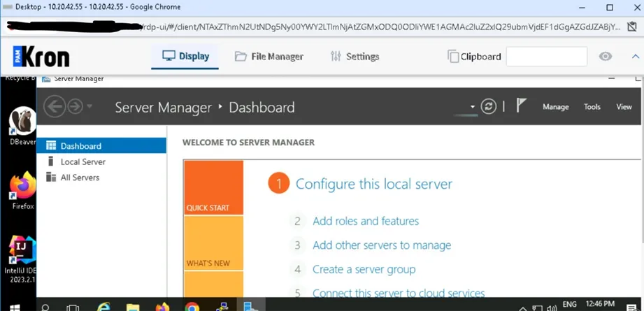Toggle the clipboard eye visibility icon
644x311 pixels.
(606, 57)
